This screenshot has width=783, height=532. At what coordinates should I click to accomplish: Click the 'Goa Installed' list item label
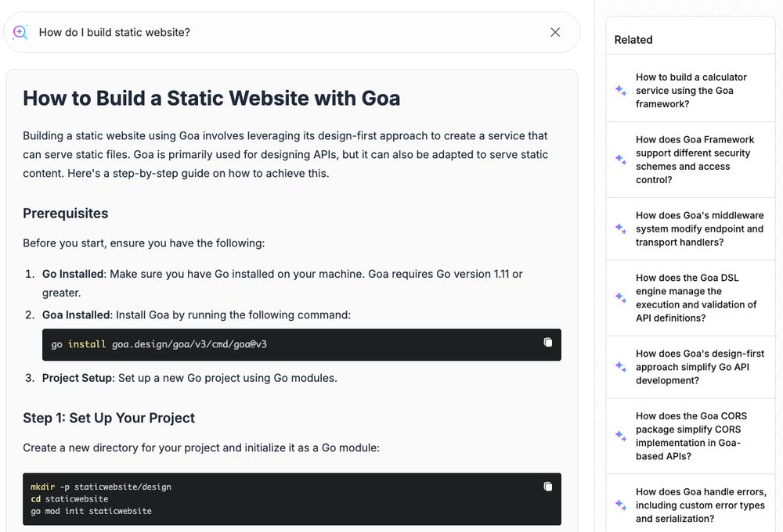(x=77, y=315)
